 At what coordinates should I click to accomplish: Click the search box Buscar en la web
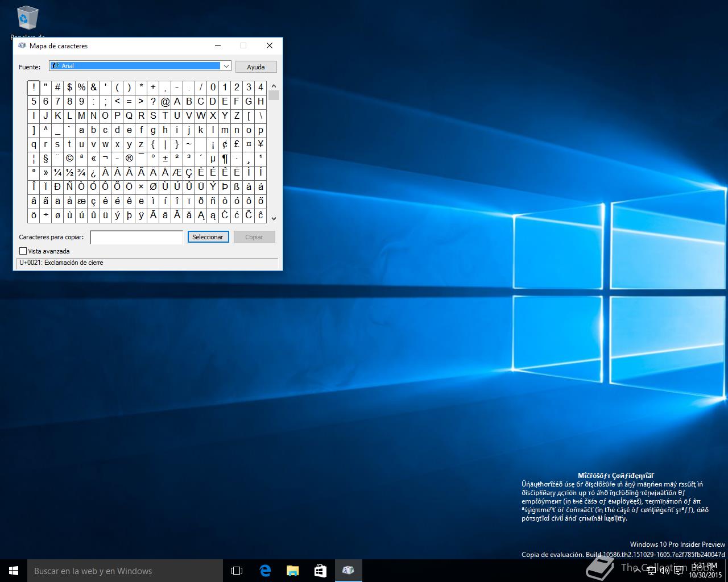click(x=125, y=571)
